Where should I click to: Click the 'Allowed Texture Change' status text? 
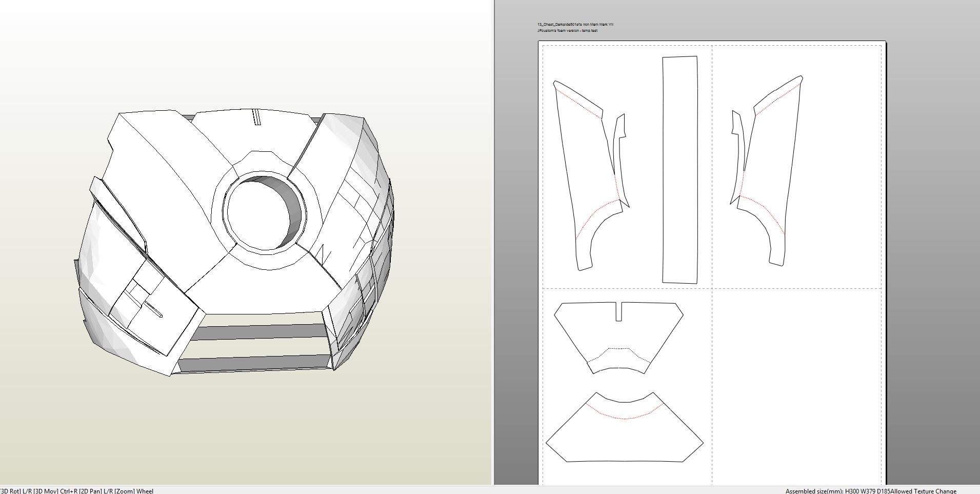(x=923, y=491)
